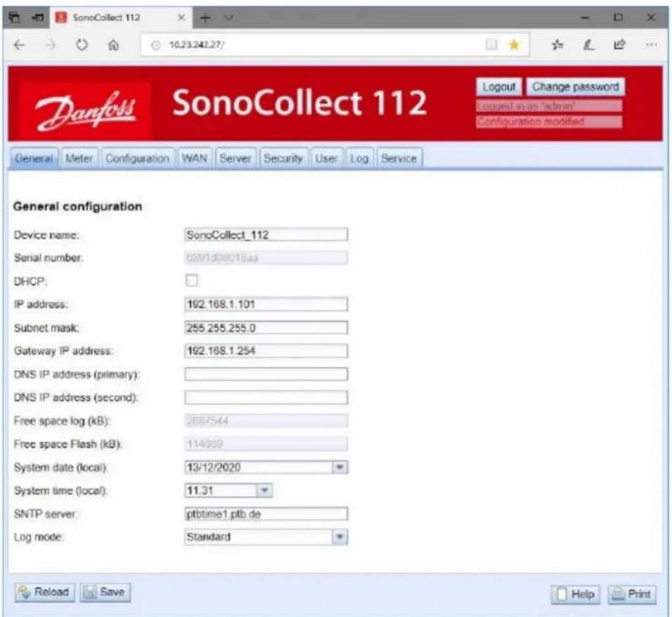This screenshot has width=672, height=617.
Task: Click the Gateway IP address field
Action: coord(266,351)
